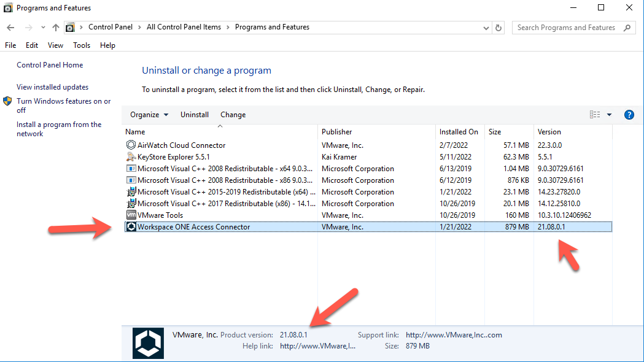Click the search magnifier icon

pyautogui.click(x=627, y=28)
